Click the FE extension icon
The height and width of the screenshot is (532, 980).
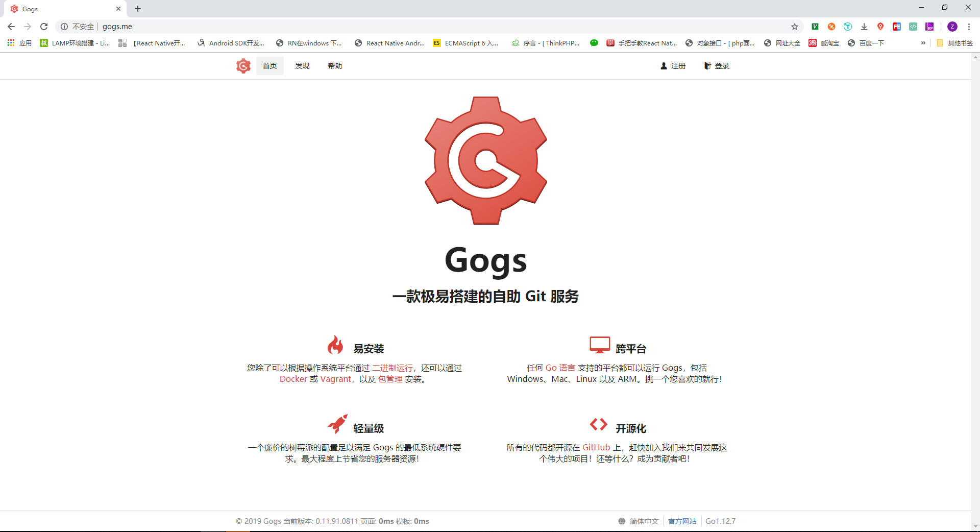click(897, 27)
